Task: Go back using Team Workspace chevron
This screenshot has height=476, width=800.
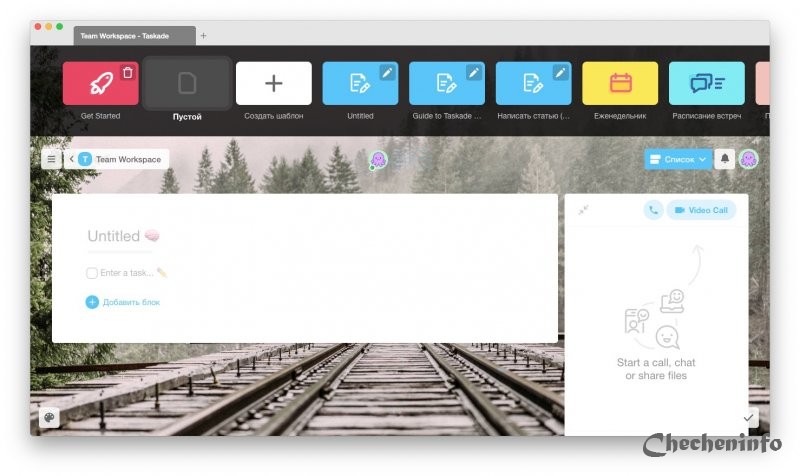Action: click(71, 159)
